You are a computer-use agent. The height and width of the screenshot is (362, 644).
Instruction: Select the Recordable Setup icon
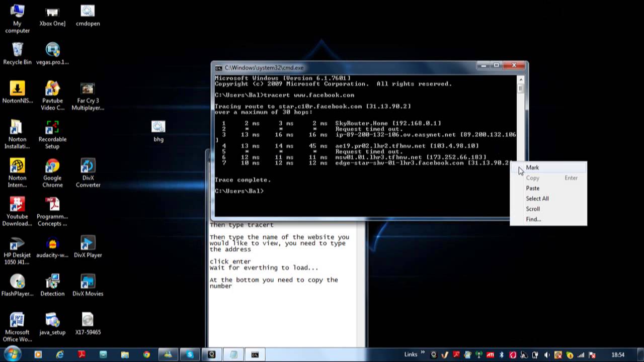(x=52, y=135)
